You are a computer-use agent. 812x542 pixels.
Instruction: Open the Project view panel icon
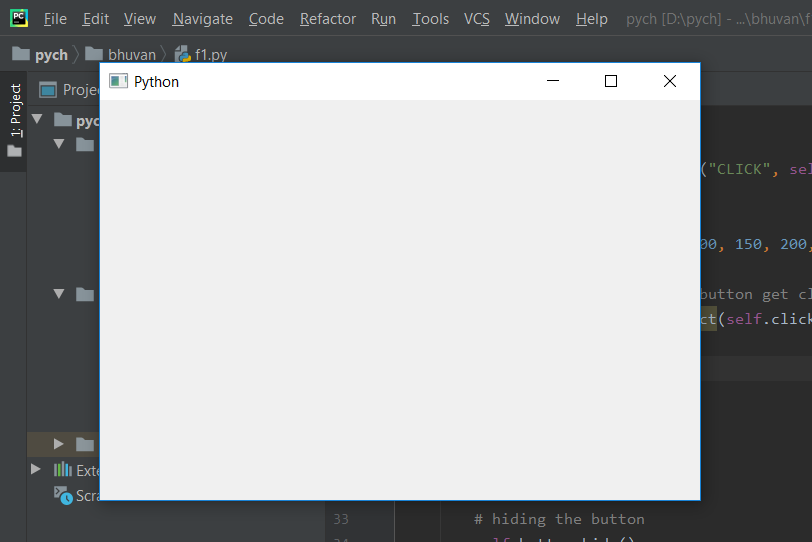tap(48, 90)
